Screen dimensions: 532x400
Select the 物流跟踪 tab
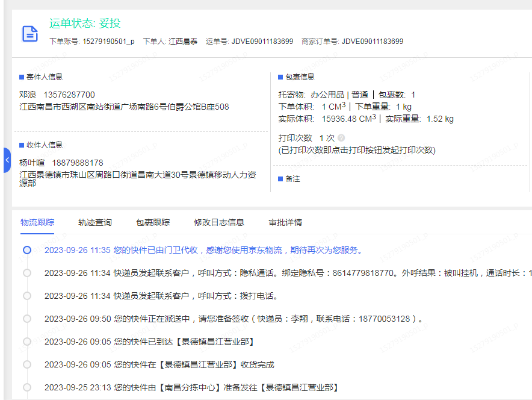pyautogui.click(x=37, y=222)
